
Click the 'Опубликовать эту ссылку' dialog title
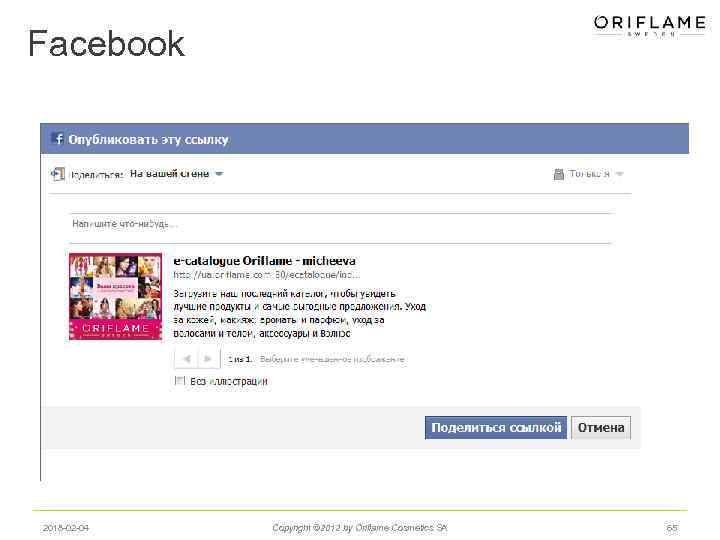point(148,140)
